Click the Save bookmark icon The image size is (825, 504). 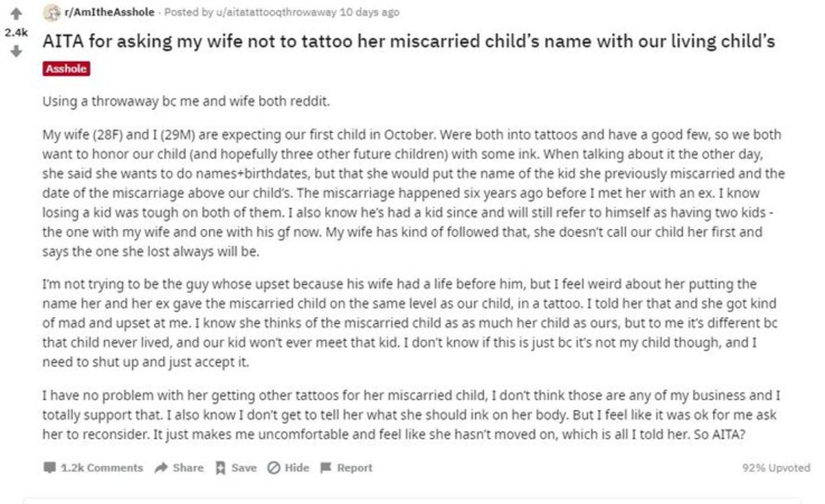coord(221,468)
